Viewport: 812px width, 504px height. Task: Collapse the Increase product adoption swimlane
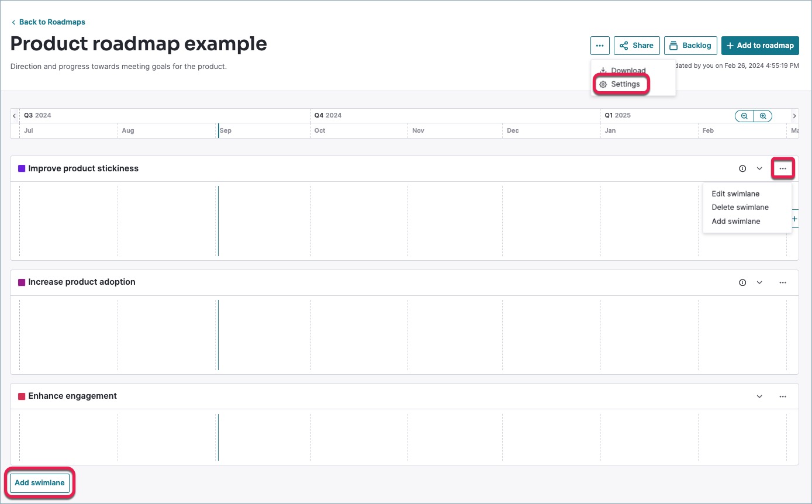tap(759, 282)
